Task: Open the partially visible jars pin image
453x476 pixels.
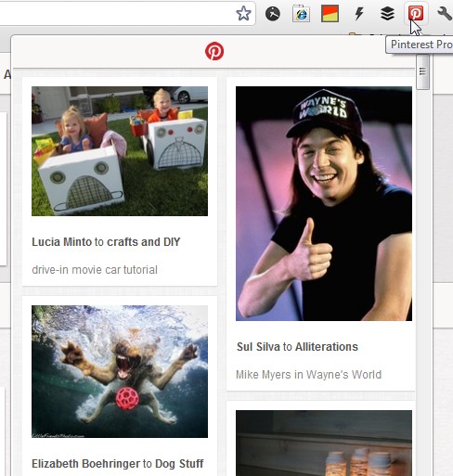Action: (324, 443)
